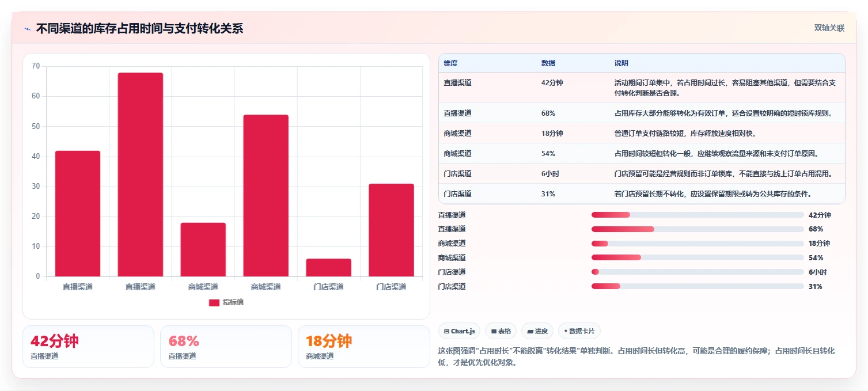Click the progress bar labeled 31%

pyautogui.click(x=698, y=286)
